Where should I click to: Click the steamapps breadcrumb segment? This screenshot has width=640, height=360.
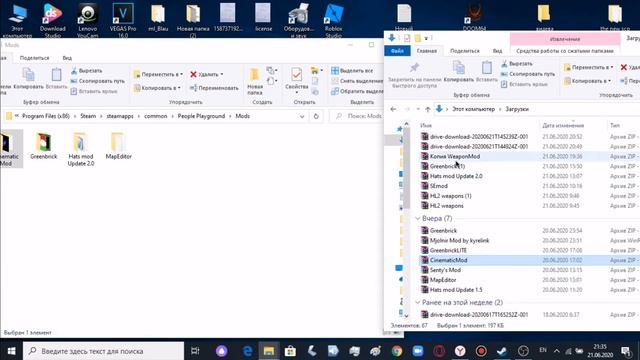click(x=120, y=116)
